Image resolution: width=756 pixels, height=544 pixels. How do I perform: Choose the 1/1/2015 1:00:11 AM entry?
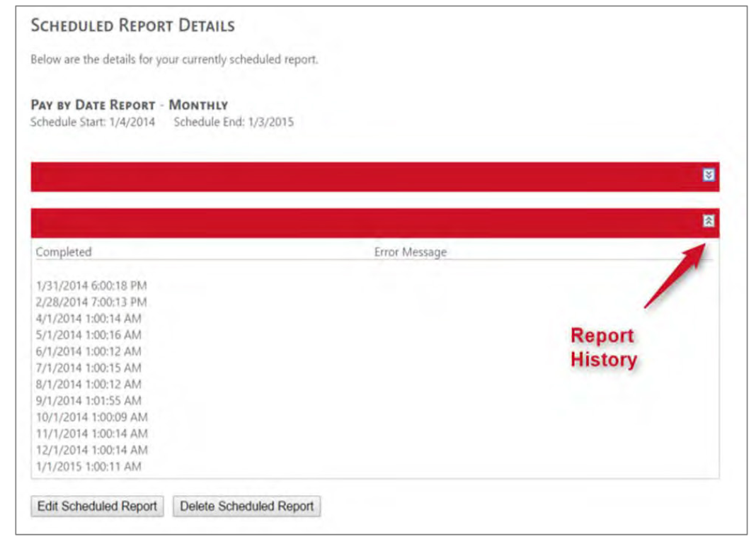coord(88,466)
